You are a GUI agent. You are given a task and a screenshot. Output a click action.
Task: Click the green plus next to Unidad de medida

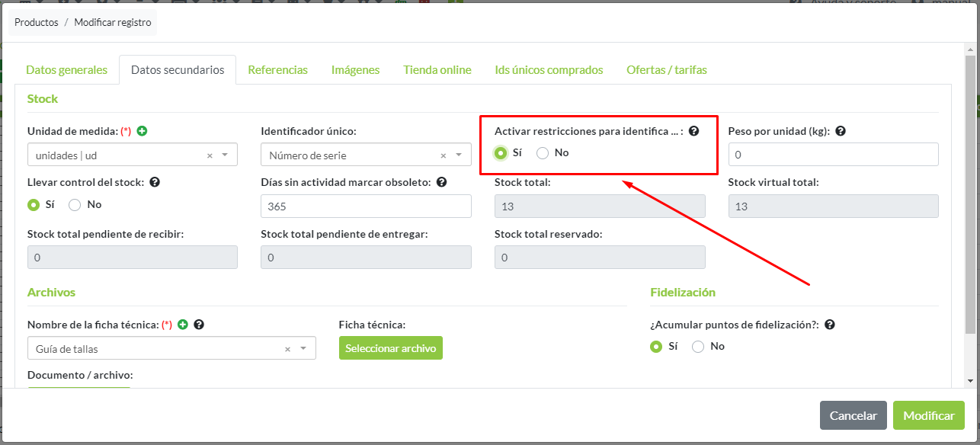pyautogui.click(x=142, y=131)
